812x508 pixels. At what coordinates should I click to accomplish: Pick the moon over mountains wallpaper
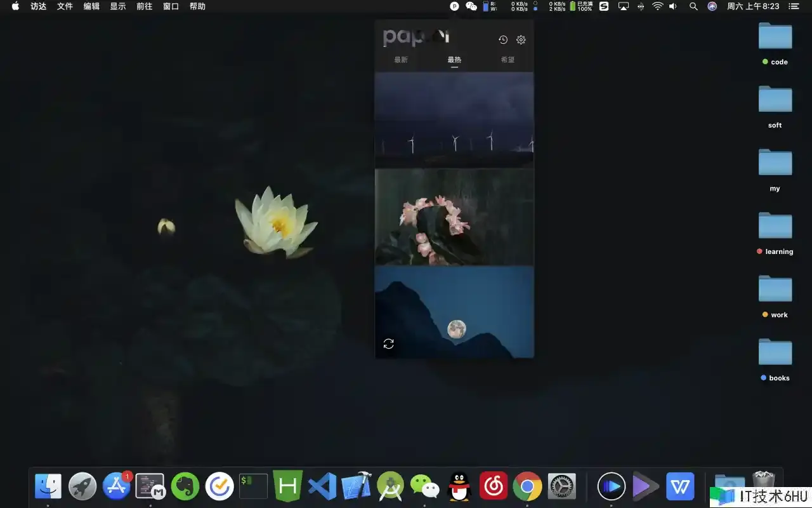[x=454, y=311]
